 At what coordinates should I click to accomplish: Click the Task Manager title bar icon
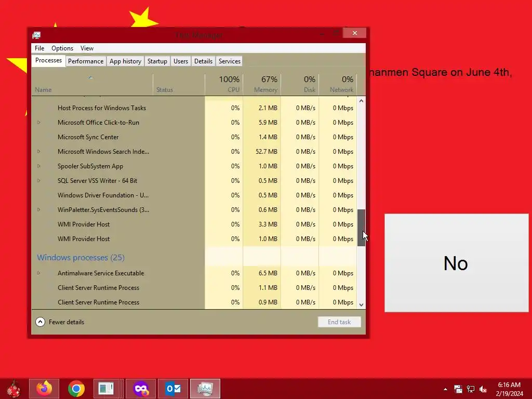(x=36, y=35)
